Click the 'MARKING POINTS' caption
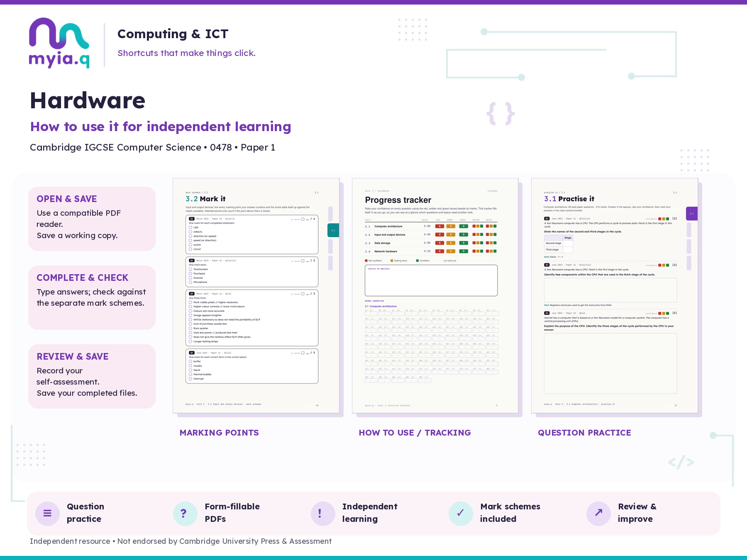 pyautogui.click(x=219, y=433)
